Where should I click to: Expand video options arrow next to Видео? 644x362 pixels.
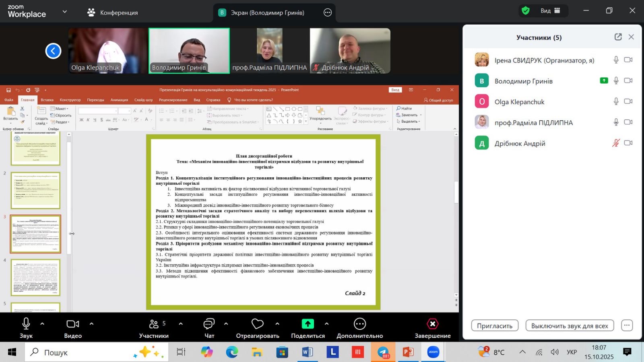pos(91,324)
